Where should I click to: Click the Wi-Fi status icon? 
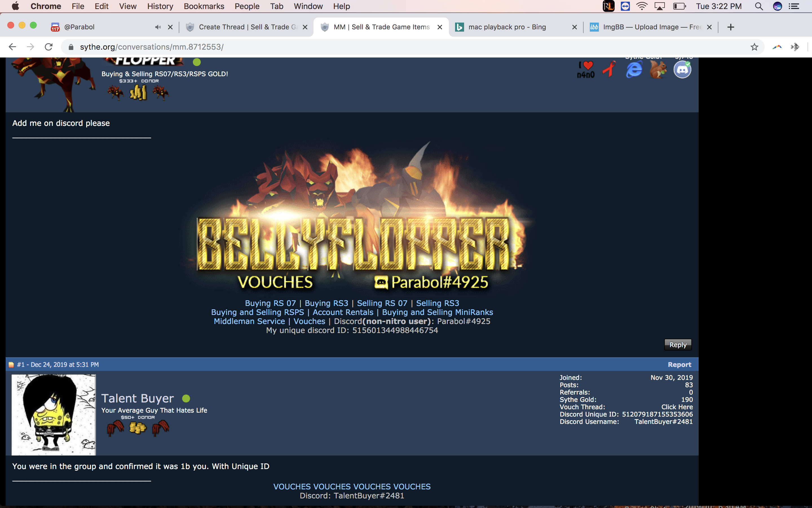coord(641,6)
